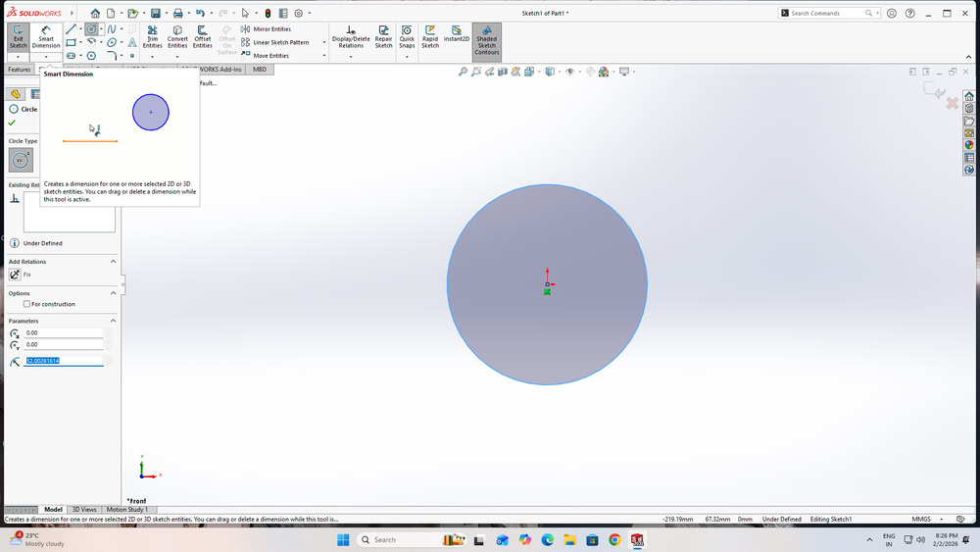Click Linear Sketch Pattern
The height and width of the screenshot is (552, 980).
(275, 42)
